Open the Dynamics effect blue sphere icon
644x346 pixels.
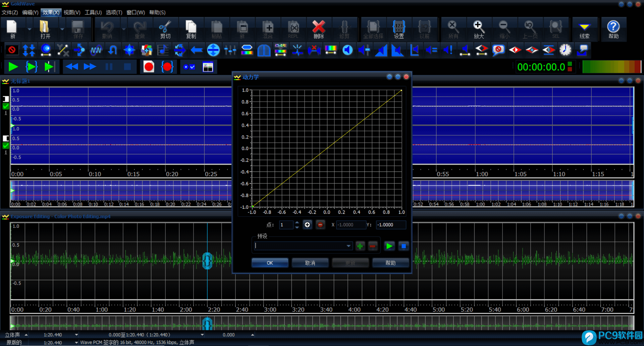(x=46, y=50)
